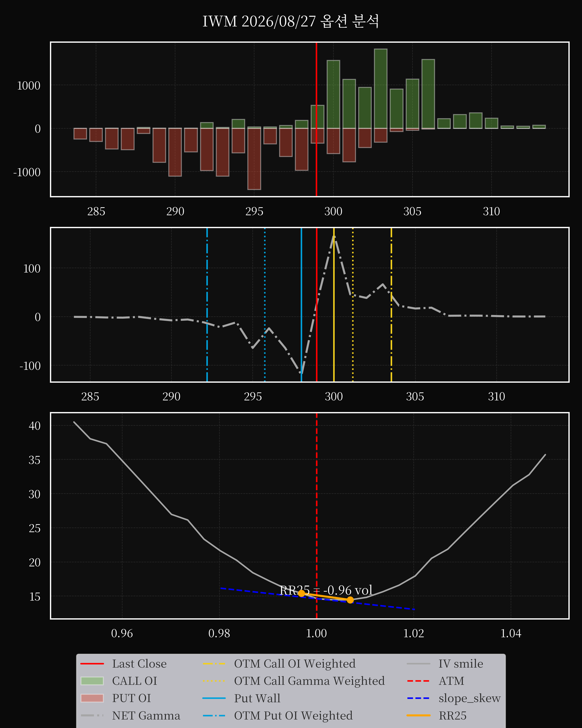Image resolution: width=582 pixels, height=728 pixels.
Task: Click the tallest green call OI bar
Action: 380,89
